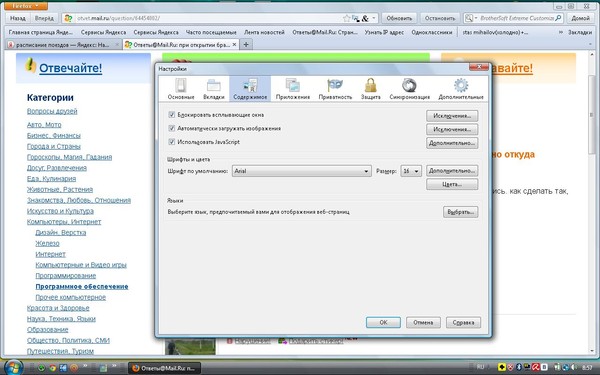Switch to Ответы@Mail.Ru browser tab
Screen dimensions: 600x375
(181, 45)
